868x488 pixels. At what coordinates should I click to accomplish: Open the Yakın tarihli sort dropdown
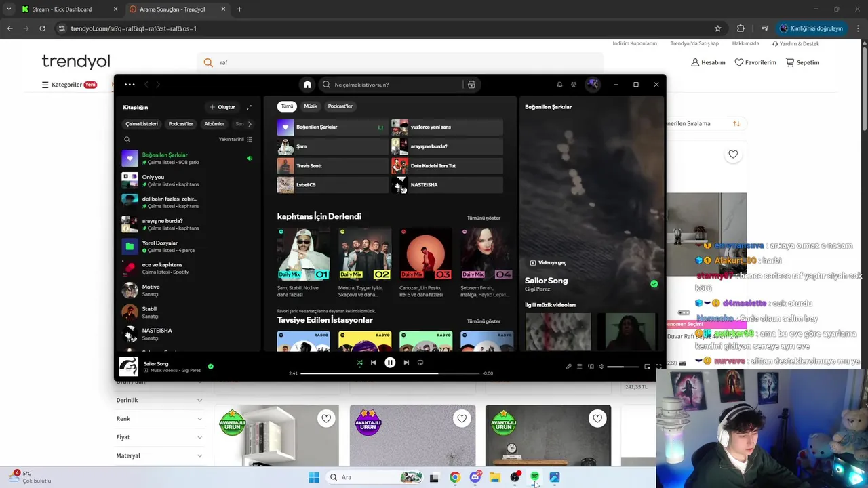coord(235,139)
